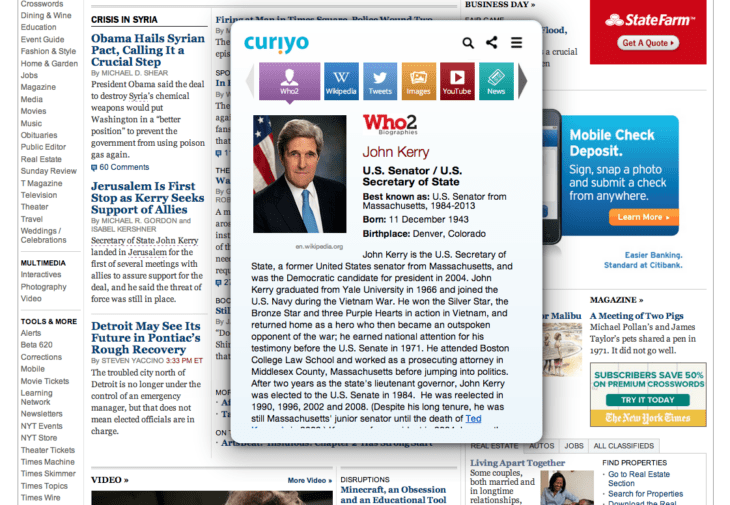Viewport: 730px width, 505px height.
Task: Switch to the Wikipedia tab
Action: tap(341, 81)
